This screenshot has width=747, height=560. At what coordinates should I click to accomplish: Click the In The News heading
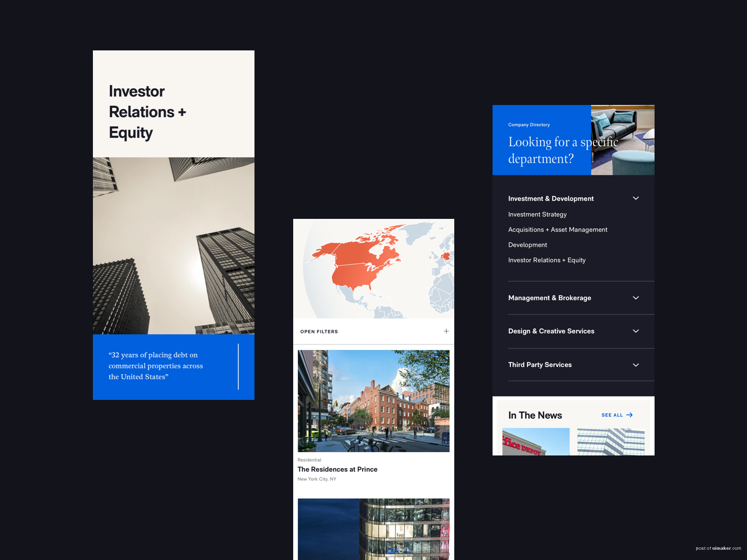point(535,415)
